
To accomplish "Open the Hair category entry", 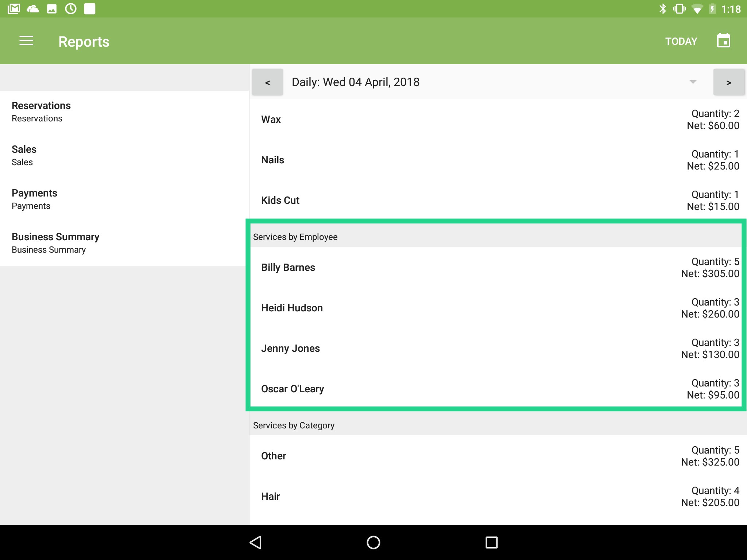I will click(x=496, y=496).
